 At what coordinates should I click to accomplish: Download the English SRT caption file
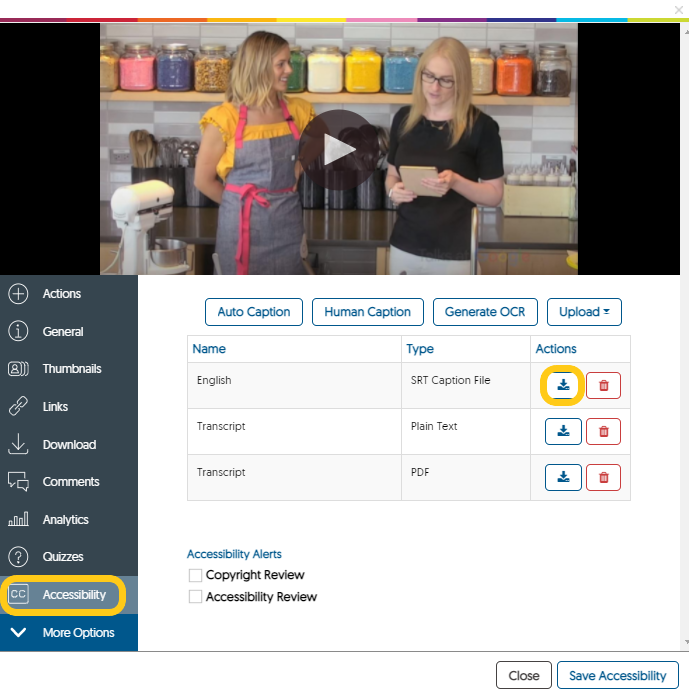(563, 386)
